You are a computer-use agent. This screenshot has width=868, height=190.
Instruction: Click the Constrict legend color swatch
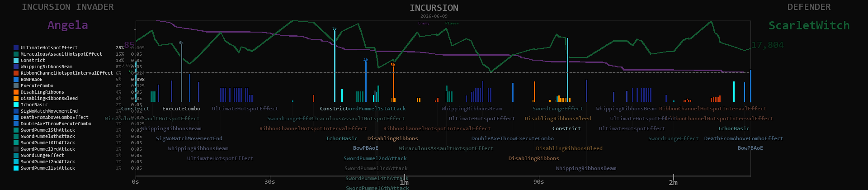16,60
